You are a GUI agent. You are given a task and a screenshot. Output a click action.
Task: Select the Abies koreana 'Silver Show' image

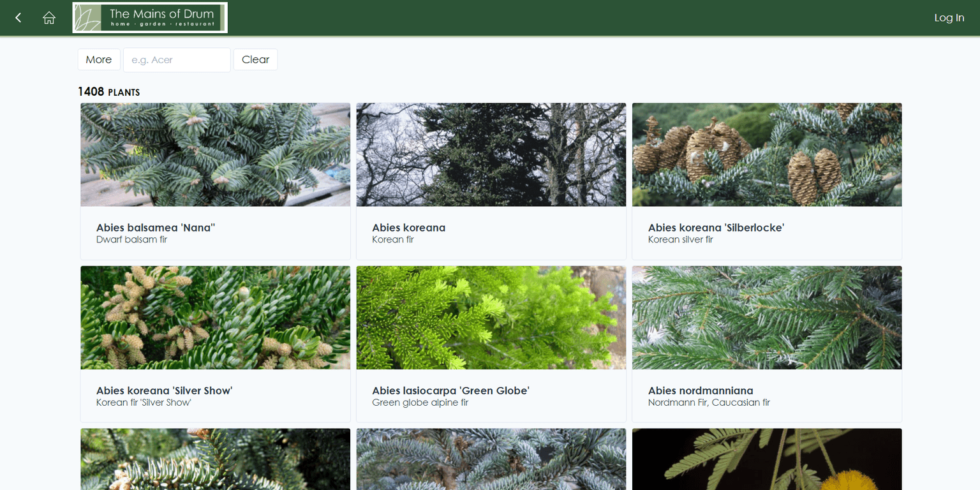(216, 318)
